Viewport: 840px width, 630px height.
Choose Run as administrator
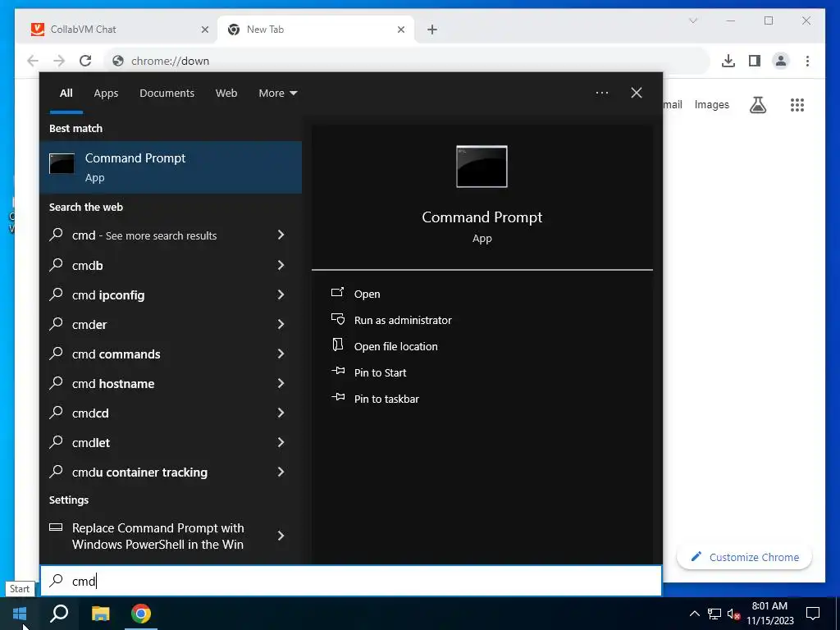point(403,320)
